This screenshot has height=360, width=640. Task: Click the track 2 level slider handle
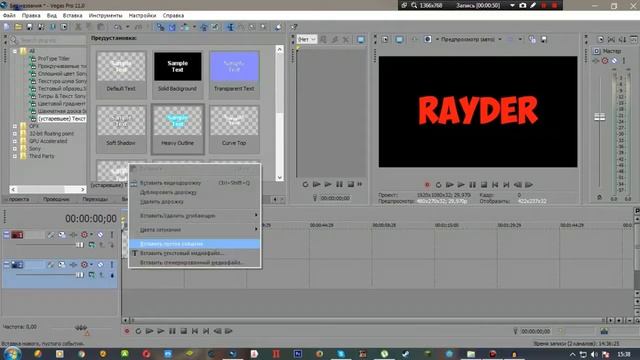tap(80, 275)
